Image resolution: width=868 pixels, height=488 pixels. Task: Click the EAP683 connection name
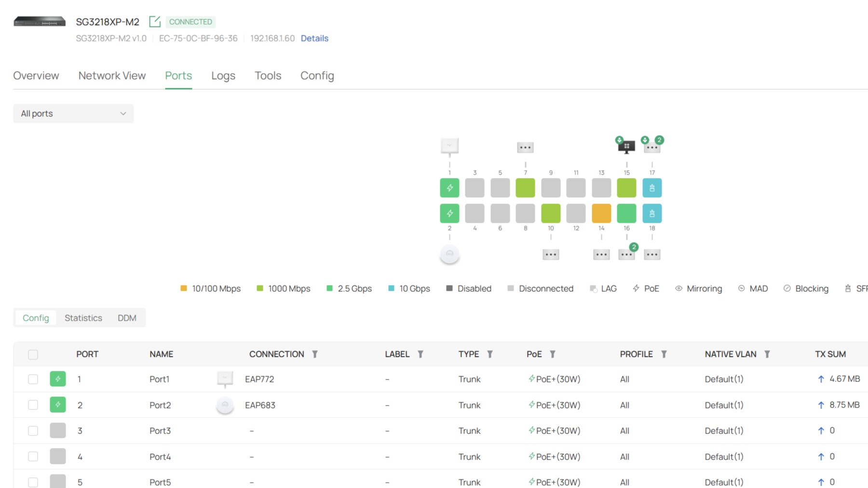(260, 405)
